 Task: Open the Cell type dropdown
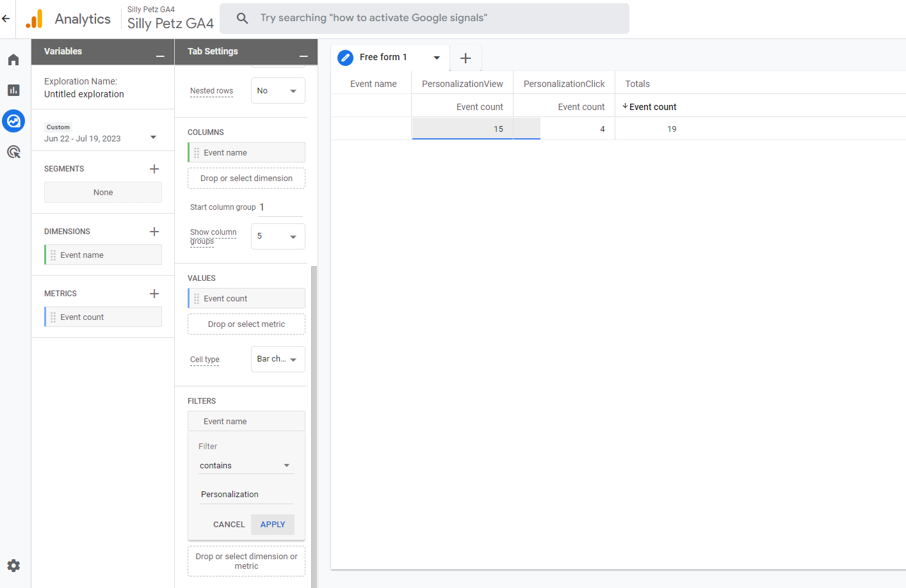[x=278, y=359]
